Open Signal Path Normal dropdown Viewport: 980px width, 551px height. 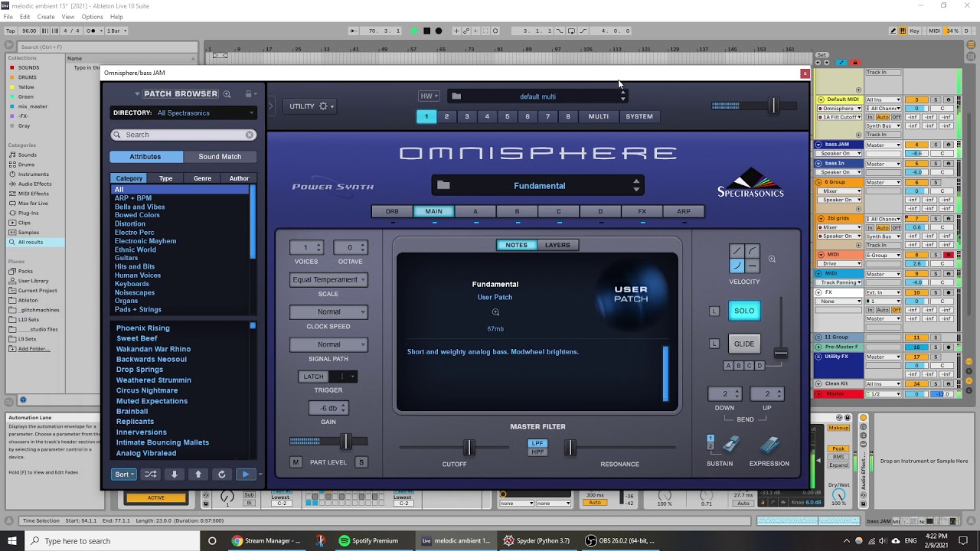tap(328, 344)
